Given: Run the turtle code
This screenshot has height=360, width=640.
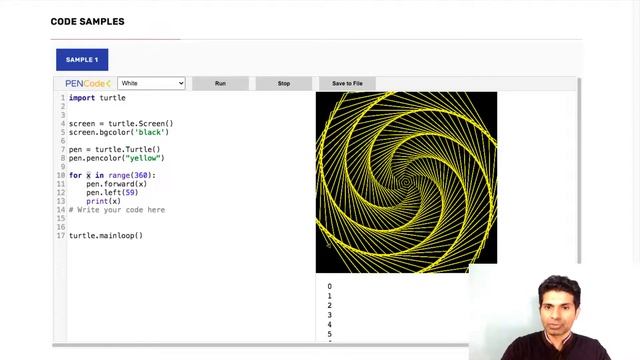Looking at the screenshot, I should tap(220, 83).
